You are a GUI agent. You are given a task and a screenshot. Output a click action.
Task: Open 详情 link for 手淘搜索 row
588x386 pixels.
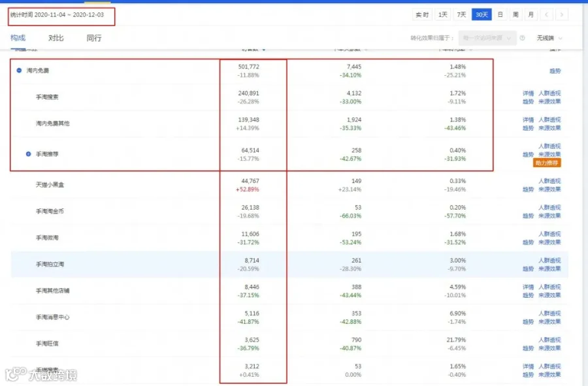coord(528,93)
